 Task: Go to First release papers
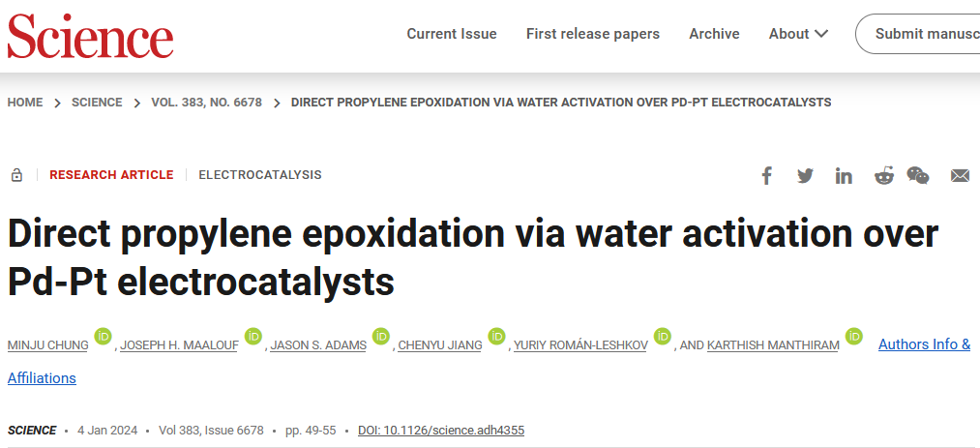592,34
